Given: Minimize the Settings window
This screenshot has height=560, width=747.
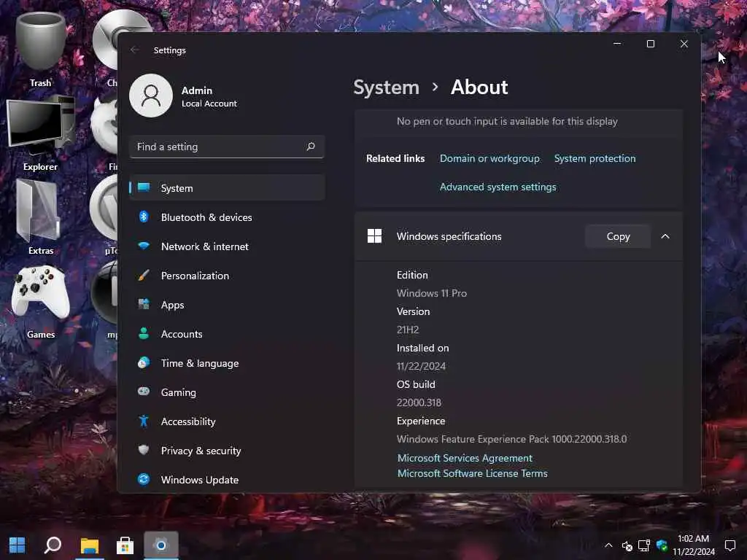Looking at the screenshot, I should pyautogui.click(x=617, y=44).
